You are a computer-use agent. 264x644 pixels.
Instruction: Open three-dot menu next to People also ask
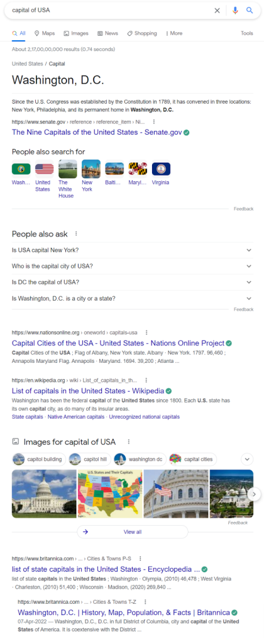[76, 234]
